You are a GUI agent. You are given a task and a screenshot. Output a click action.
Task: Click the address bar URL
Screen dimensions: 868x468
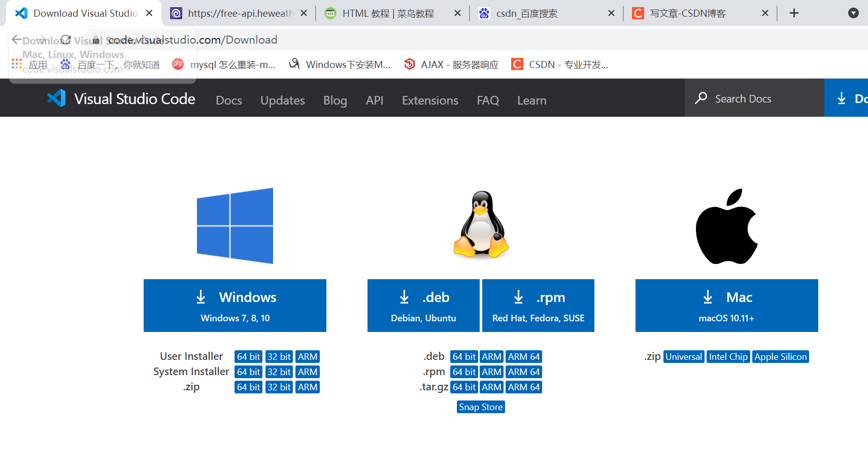(193, 40)
